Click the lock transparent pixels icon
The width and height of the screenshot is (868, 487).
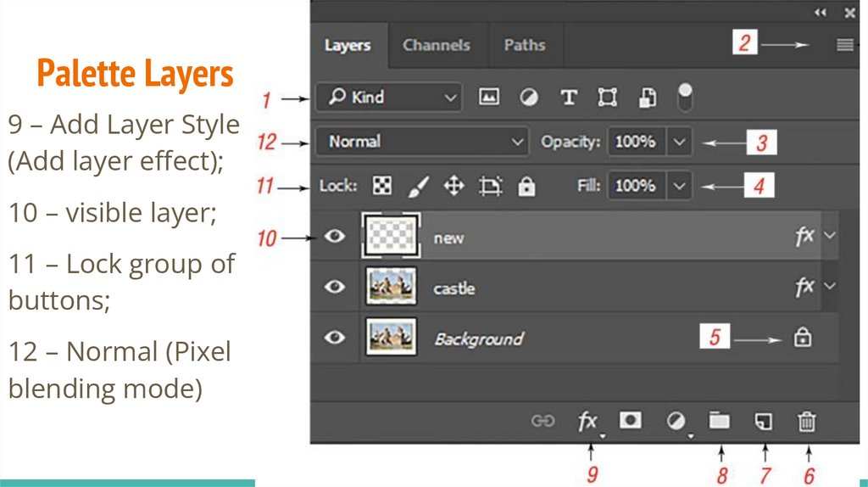(383, 187)
